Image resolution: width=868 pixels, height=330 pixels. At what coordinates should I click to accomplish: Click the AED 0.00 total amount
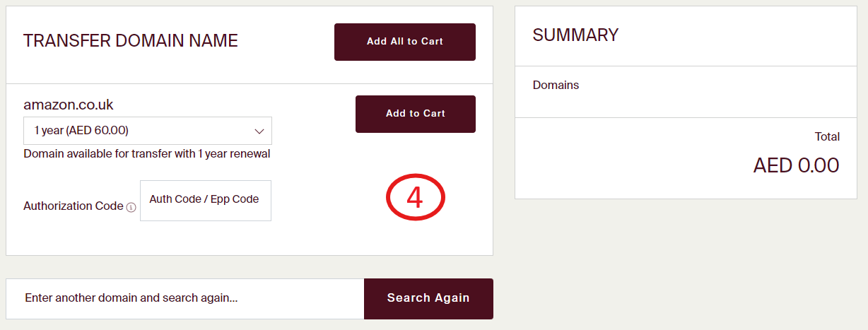point(796,165)
